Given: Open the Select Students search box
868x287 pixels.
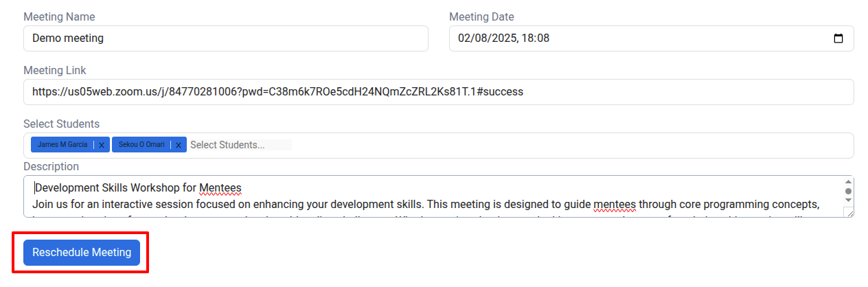Looking at the screenshot, I should pyautogui.click(x=240, y=145).
